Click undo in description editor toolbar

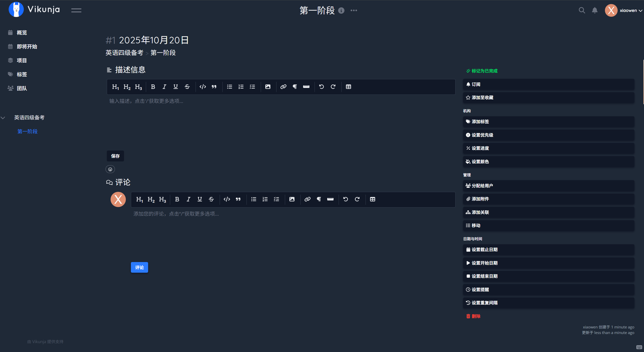(x=321, y=87)
